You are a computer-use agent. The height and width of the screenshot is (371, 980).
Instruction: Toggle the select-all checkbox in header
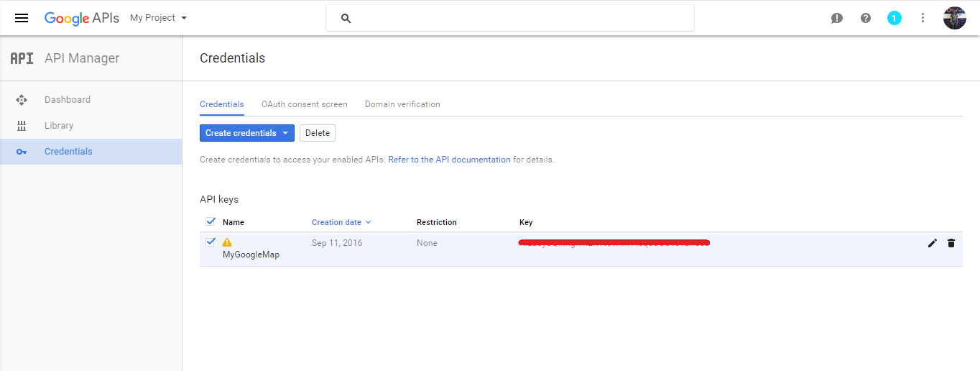211,221
